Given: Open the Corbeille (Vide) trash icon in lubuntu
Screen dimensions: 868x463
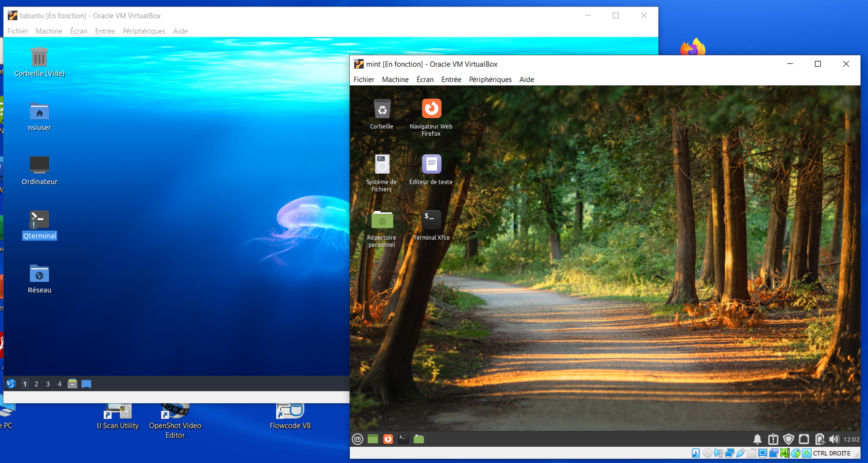Looking at the screenshot, I should [39, 58].
